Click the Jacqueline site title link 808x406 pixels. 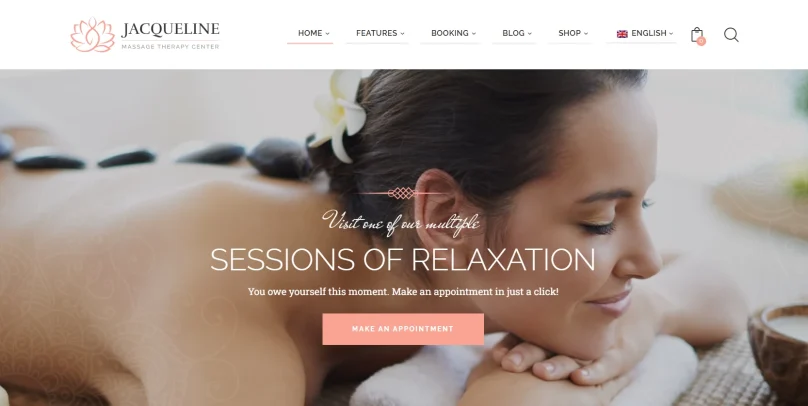[x=171, y=29]
